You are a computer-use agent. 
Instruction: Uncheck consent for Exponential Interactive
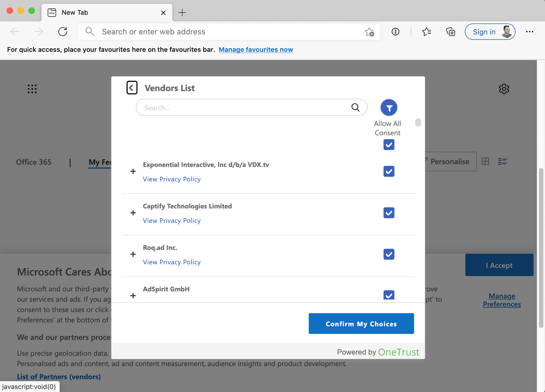[389, 171]
